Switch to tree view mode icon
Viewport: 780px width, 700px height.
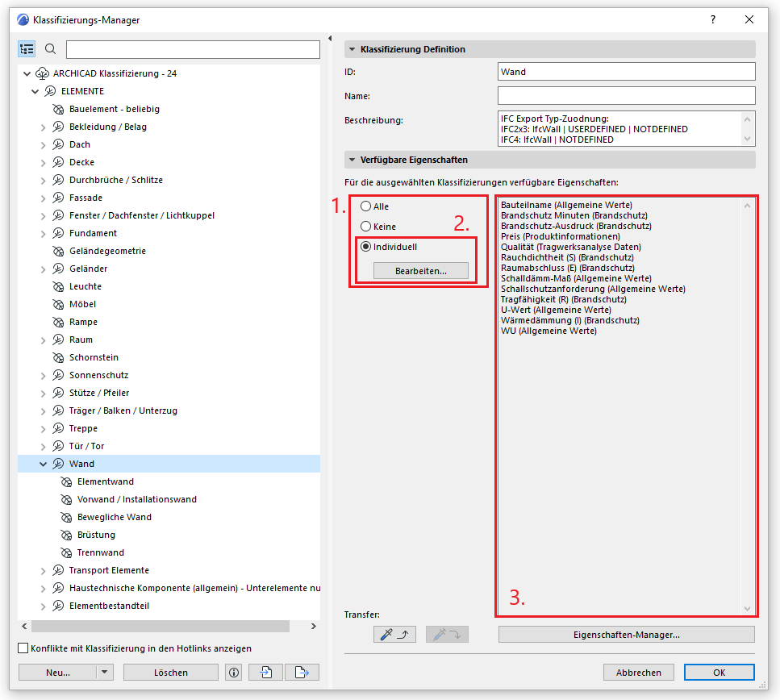pos(27,49)
